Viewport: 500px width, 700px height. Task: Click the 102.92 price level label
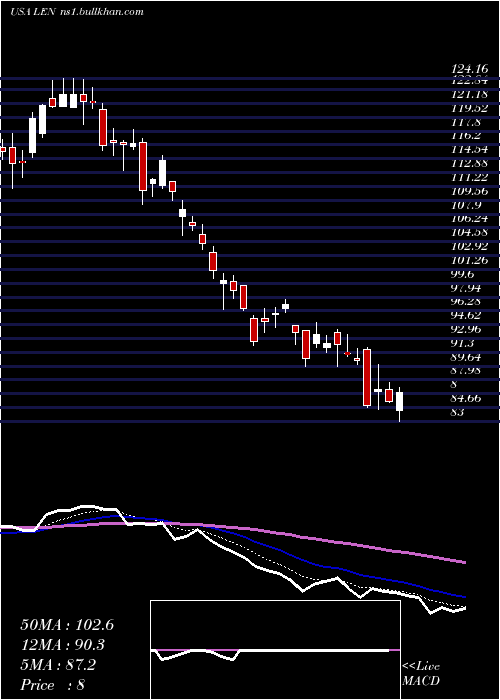click(x=469, y=246)
